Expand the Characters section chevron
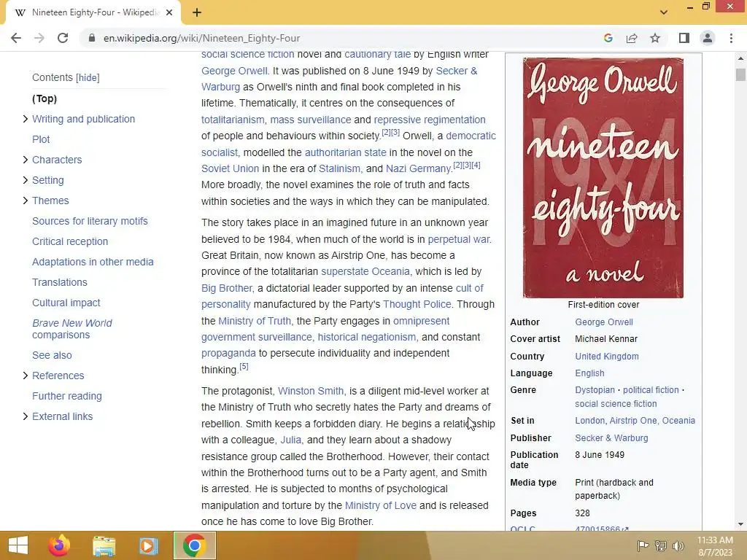The height and width of the screenshot is (560, 747). (26, 160)
